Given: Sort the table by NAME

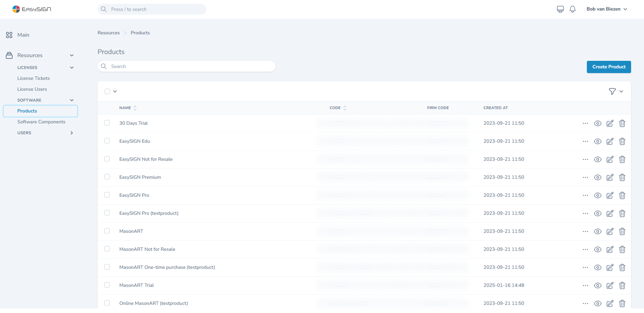Looking at the screenshot, I should point(128,108).
